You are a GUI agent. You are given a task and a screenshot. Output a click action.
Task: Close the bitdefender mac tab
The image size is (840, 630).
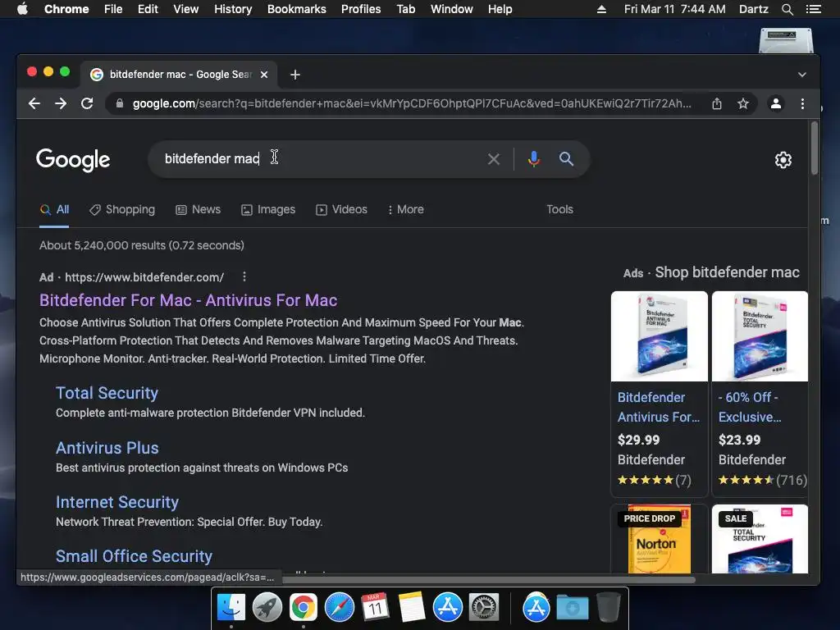click(264, 75)
